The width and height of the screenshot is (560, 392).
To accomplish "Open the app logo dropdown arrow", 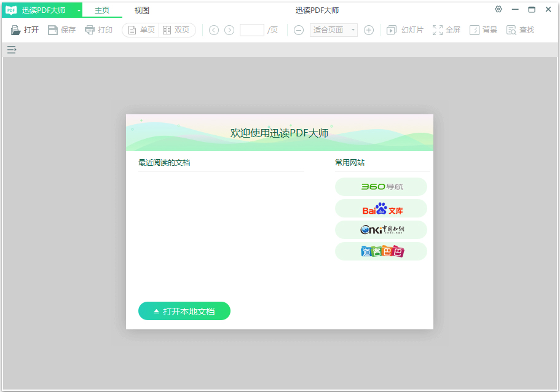I will pos(79,10).
